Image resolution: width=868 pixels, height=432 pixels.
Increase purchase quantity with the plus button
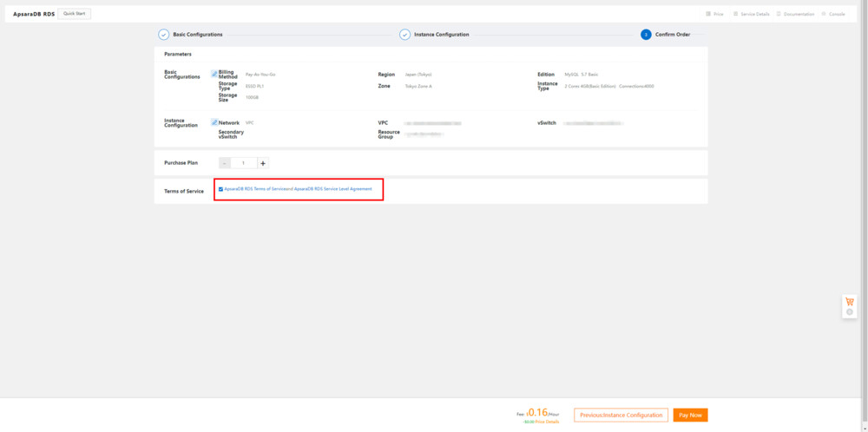pyautogui.click(x=263, y=163)
